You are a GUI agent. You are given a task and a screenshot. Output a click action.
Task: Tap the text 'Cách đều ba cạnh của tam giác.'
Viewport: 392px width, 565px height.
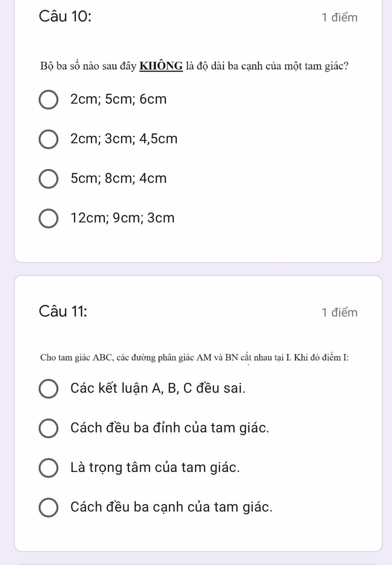point(171,507)
